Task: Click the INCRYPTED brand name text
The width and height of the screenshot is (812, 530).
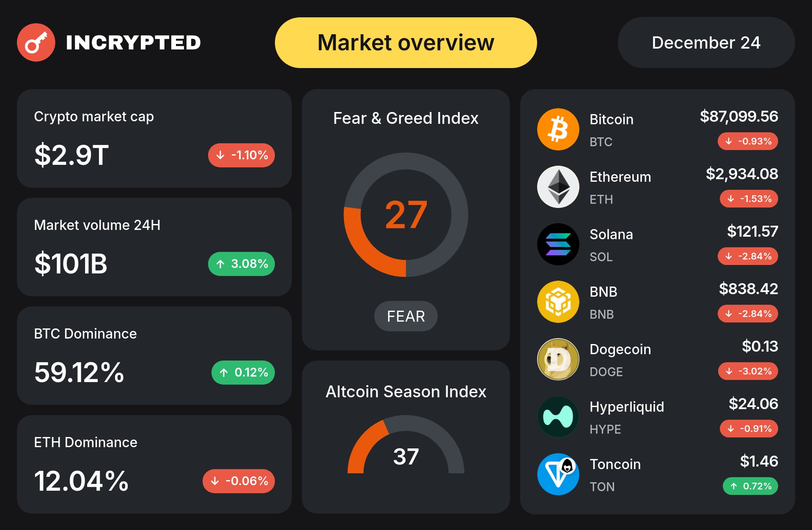Action: (x=133, y=43)
